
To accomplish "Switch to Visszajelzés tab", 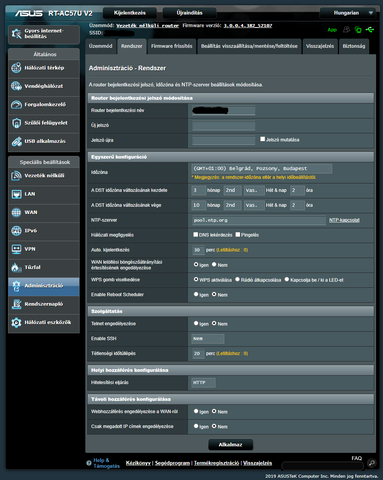I will (x=320, y=46).
